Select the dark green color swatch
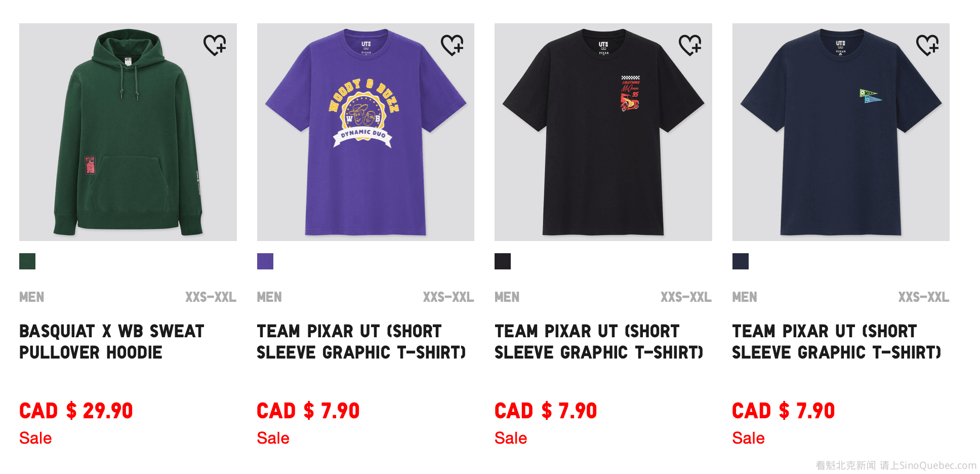This screenshot has width=980, height=474. [x=27, y=261]
